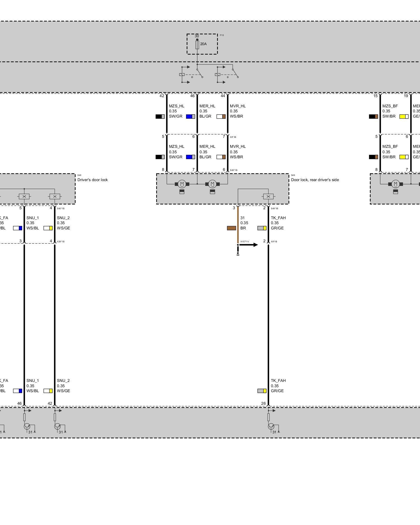The height and width of the screenshot is (525, 420).
Task: Click the motor symbol below the MZS_BF wire
Action: 395,184
